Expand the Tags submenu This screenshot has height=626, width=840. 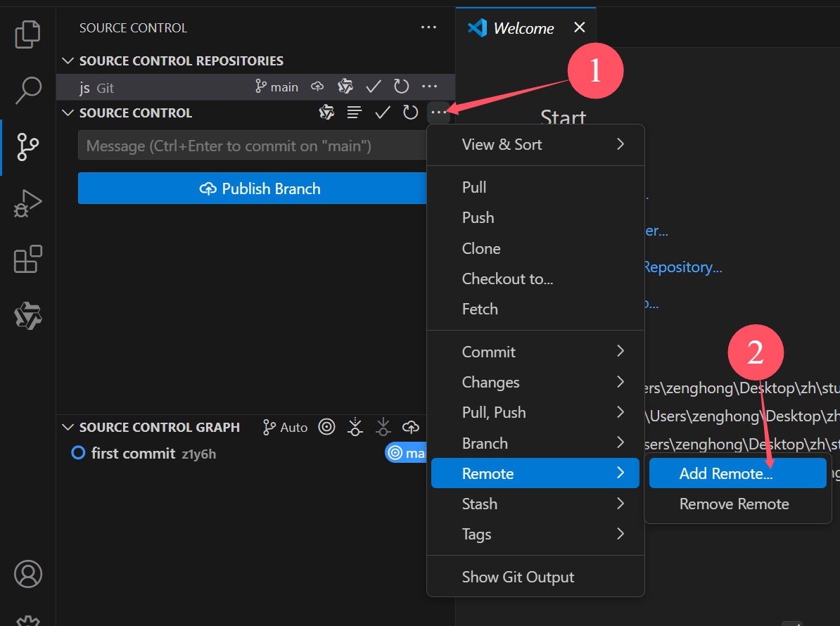(535, 534)
